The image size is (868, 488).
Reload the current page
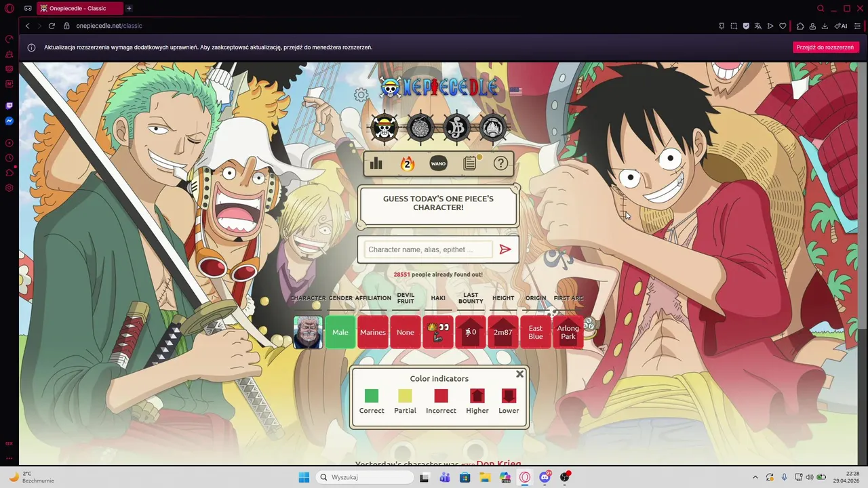click(52, 26)
